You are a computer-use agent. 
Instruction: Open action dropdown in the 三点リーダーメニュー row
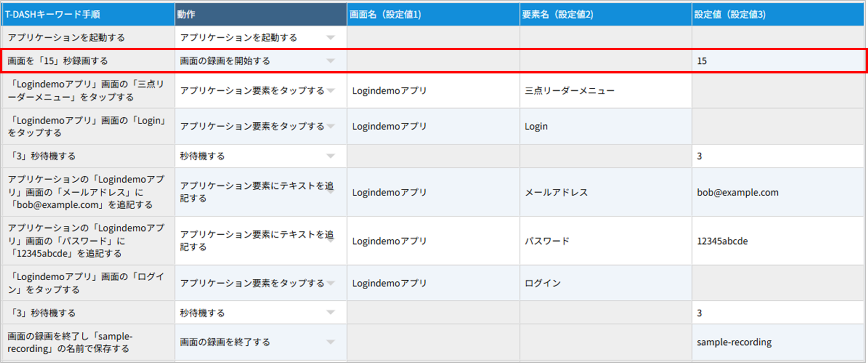[330, 91]
